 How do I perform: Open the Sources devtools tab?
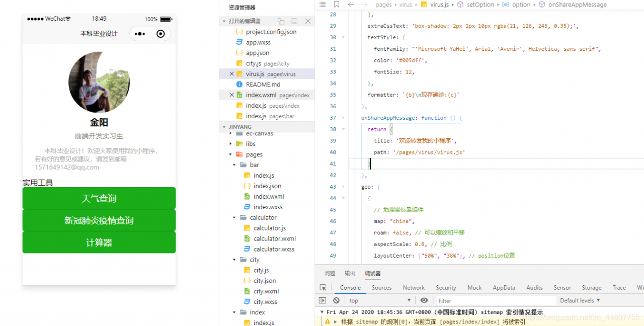[381, 288]
